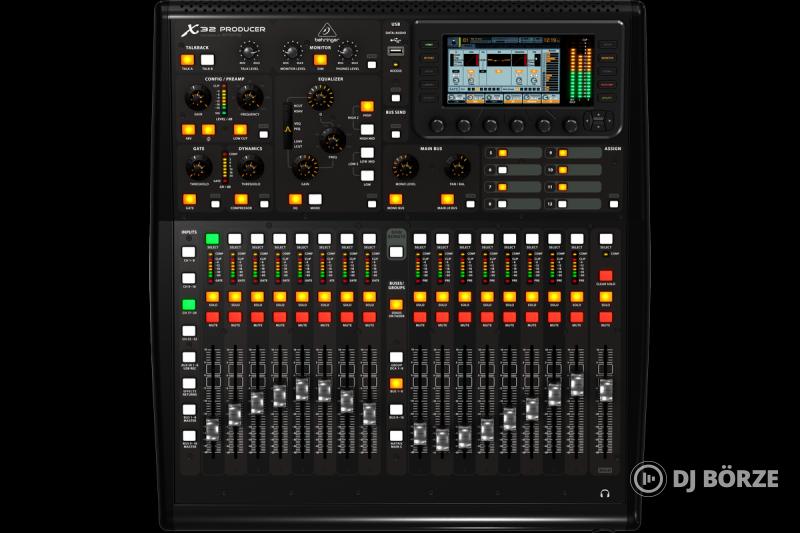Image resolution: width=800 pixels, height=533 pixels.
Task: Click the DYNAMICS threshold knob
Action: [251, 167]
